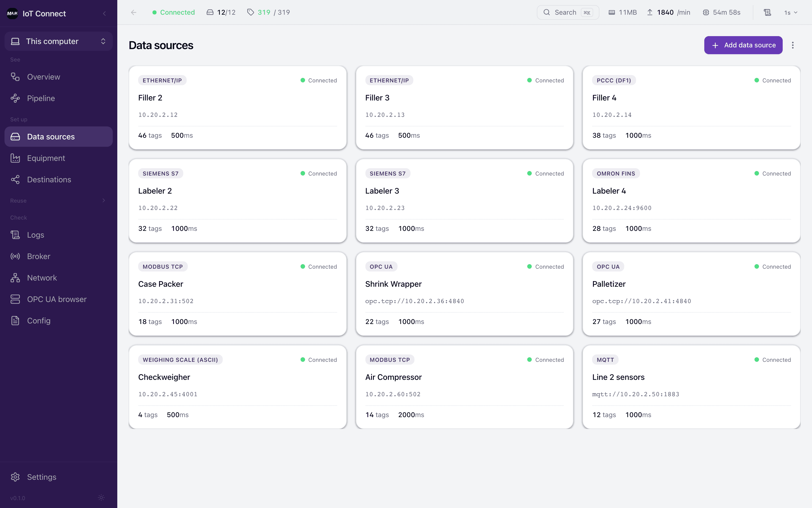Screen dimensions: 812x508
Task: Expand the Reuse section
Action: tap(59, 201)
